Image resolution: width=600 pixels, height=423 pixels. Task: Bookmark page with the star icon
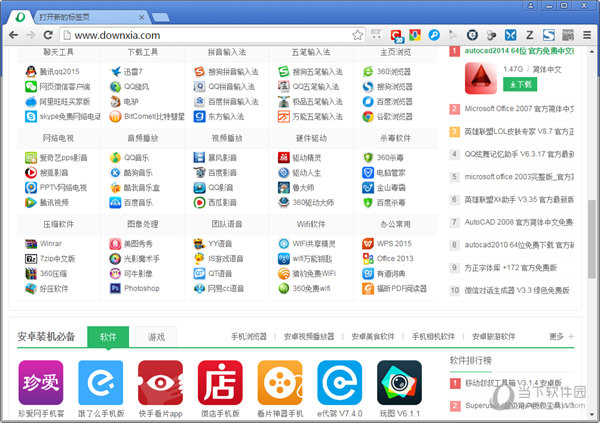[x=357, y=35]
